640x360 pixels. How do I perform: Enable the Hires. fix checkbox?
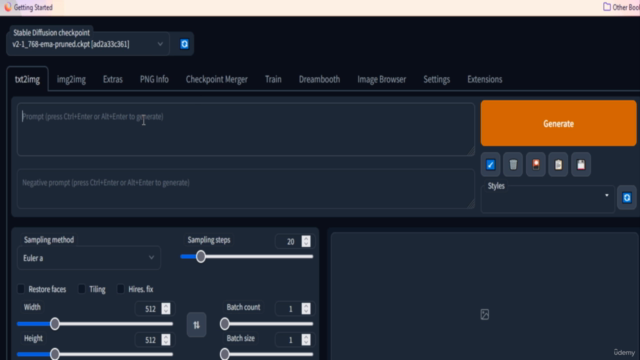[120, 289]
